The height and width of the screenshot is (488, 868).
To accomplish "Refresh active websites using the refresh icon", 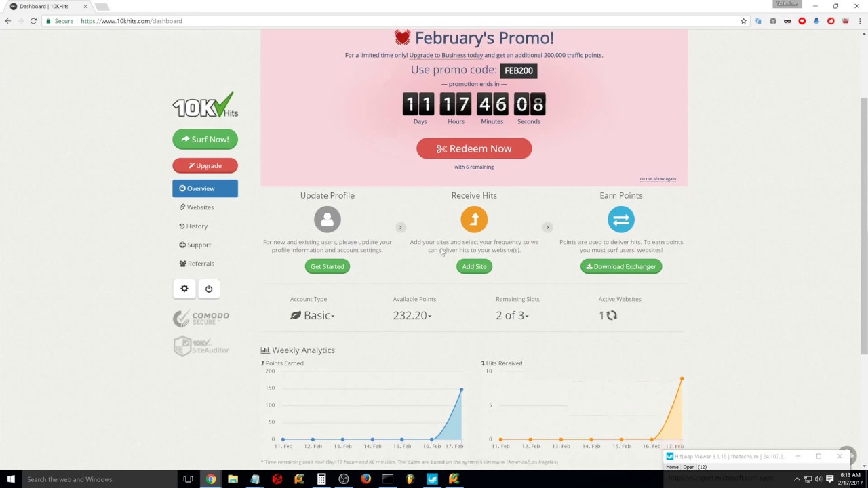I will pyautogui.click(x=612, y=315).
